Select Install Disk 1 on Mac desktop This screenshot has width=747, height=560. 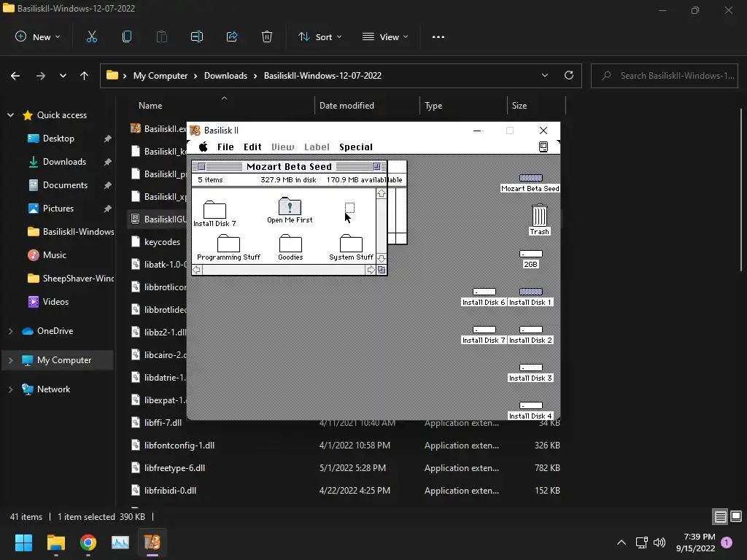point(530,297)
